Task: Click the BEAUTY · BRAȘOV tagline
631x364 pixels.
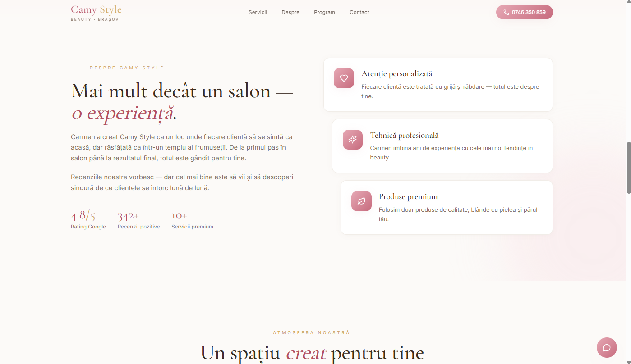Action: (x=95, y=19)
